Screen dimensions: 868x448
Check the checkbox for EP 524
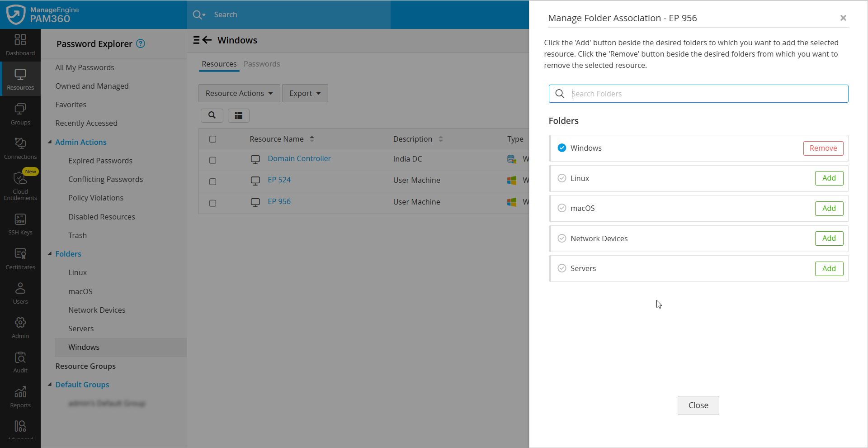[x=212, y=181]
